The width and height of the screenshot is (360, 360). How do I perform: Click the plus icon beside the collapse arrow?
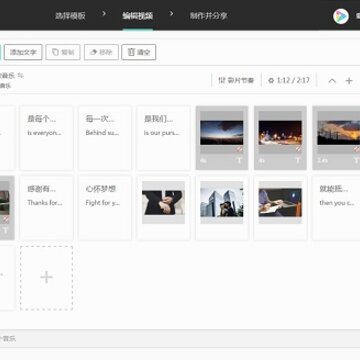pos(349,81)
